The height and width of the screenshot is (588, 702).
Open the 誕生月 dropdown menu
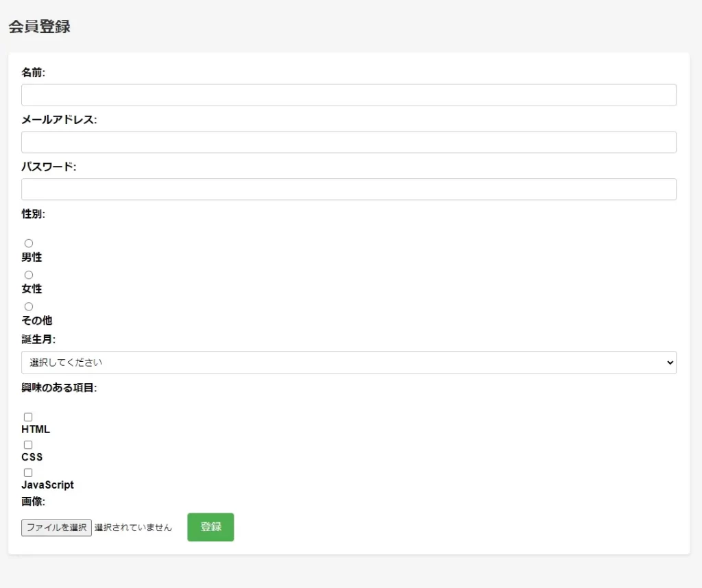[x=348, y=363]
